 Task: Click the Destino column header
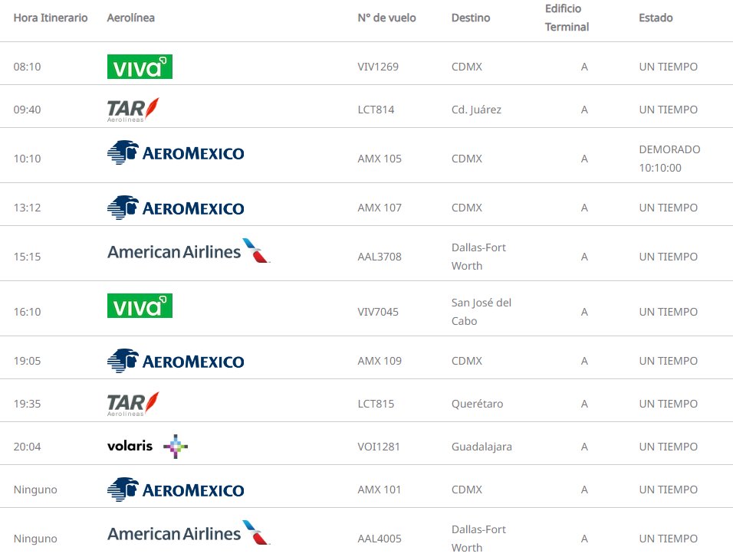coord(471,18)
